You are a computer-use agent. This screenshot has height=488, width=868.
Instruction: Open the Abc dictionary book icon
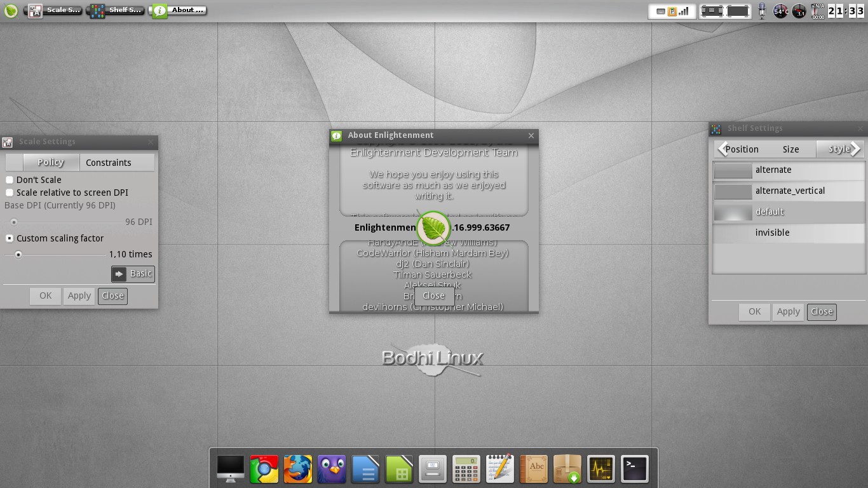point(534,469)
